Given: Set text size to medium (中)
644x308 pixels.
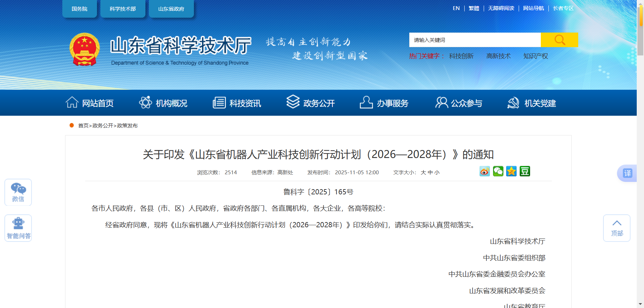Looking at the screenshot, I should [x=430, y=173].
